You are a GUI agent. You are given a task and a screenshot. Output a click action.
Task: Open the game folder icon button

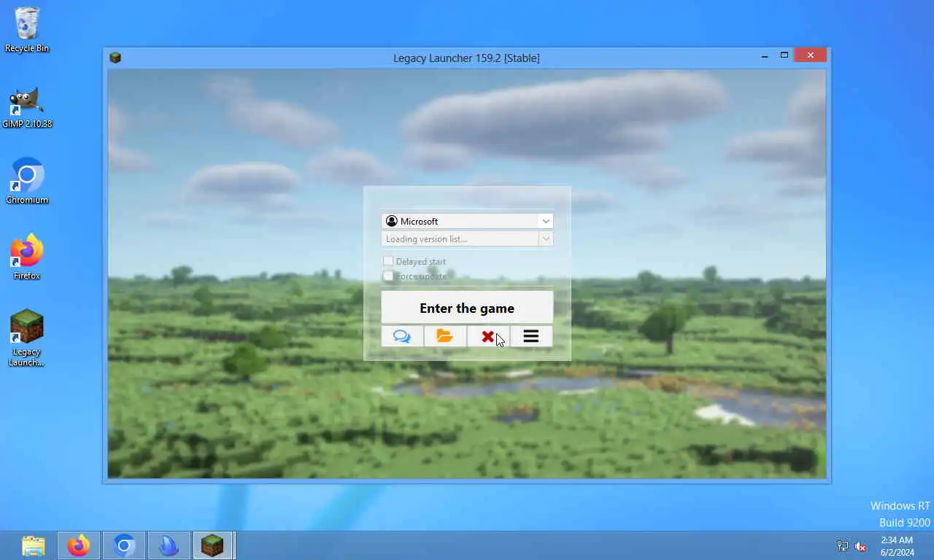tap(445, 336)
